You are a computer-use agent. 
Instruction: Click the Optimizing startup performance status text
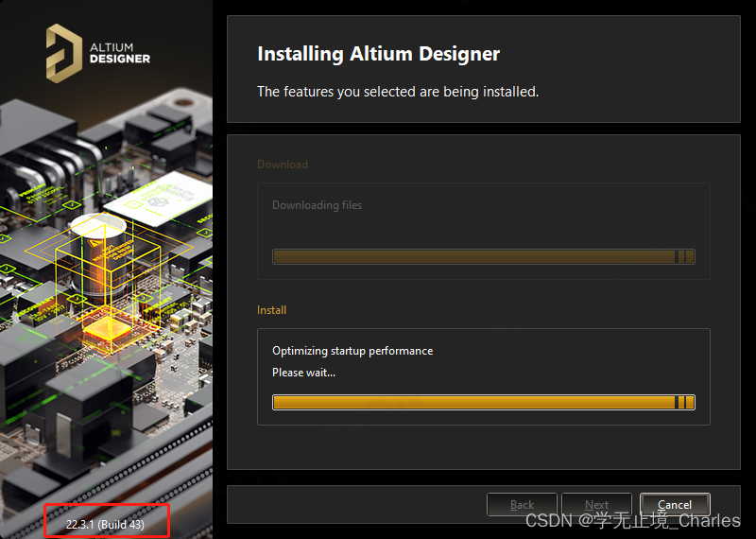point(352,351)
